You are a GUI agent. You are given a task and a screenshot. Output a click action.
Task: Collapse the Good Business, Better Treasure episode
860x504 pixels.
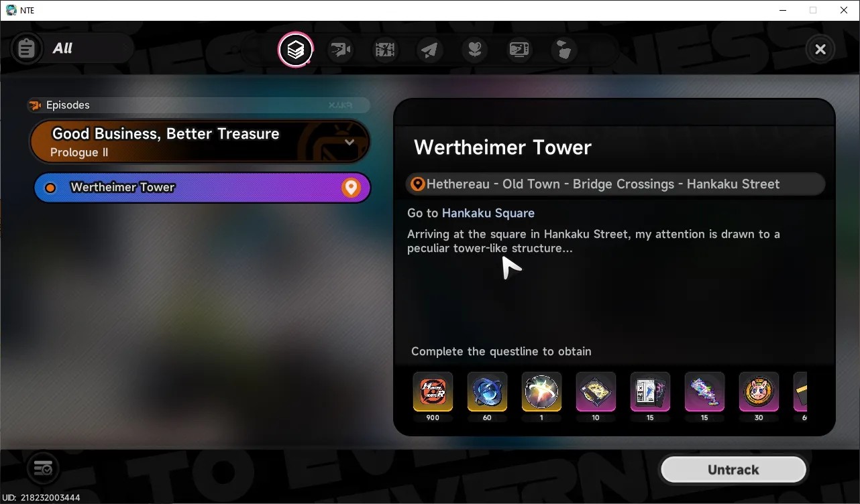350,142
